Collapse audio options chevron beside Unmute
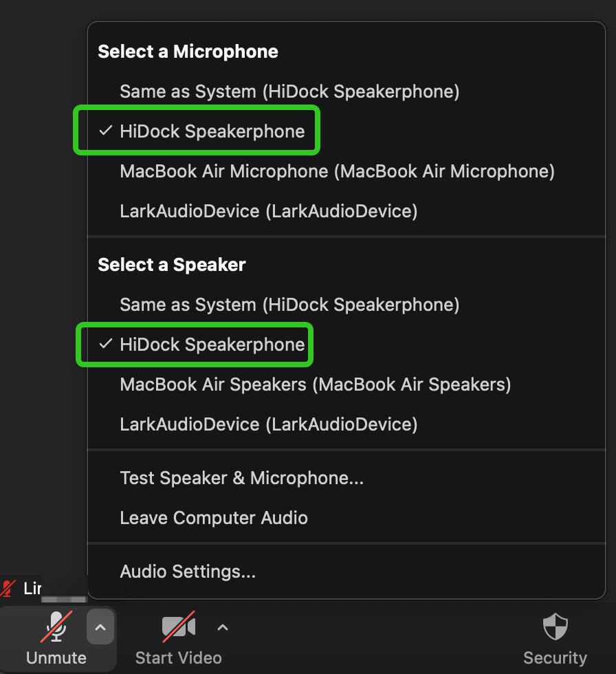Screen dimensions: 616x674 tap(100, 627)
